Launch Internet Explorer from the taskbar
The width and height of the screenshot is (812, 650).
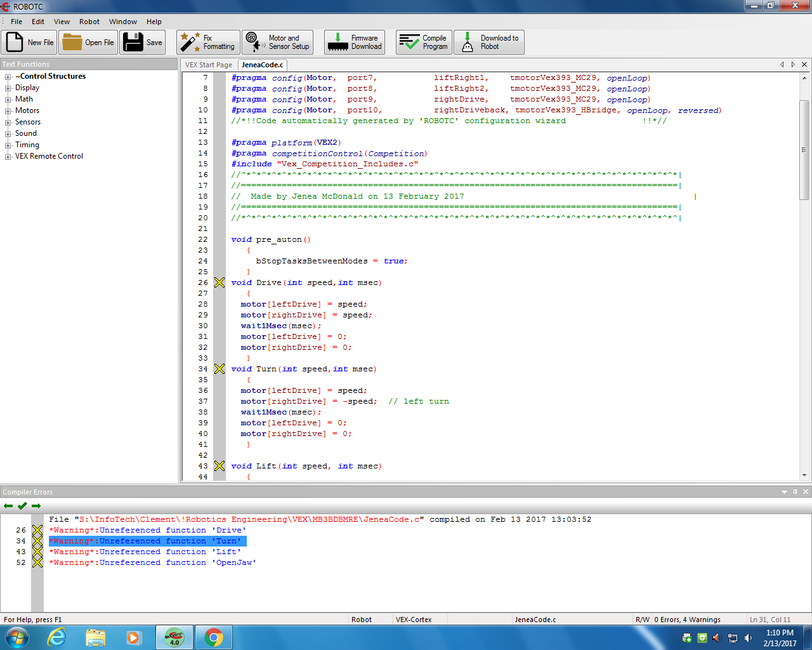click(x=57, y=637)
